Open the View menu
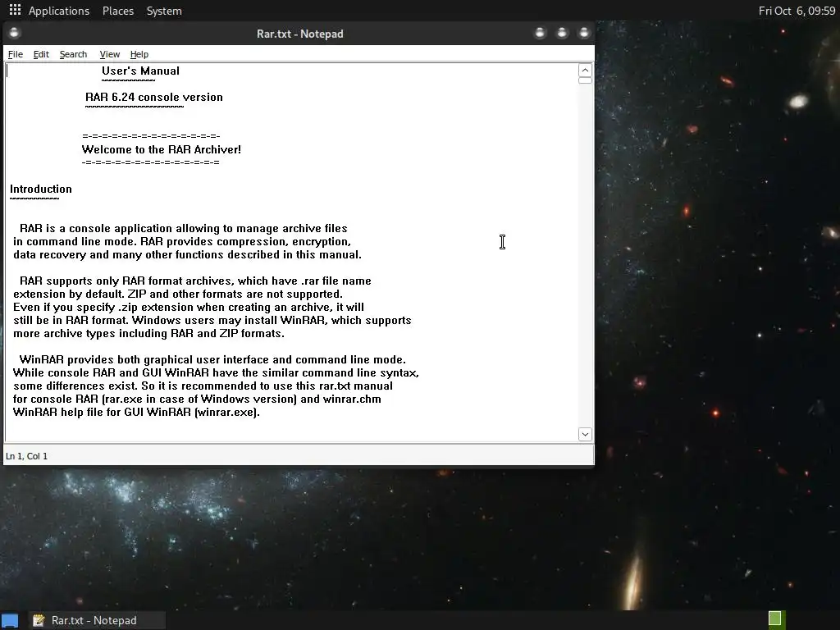The height and width of the screenshot is (630, 840). click(109, 54)
